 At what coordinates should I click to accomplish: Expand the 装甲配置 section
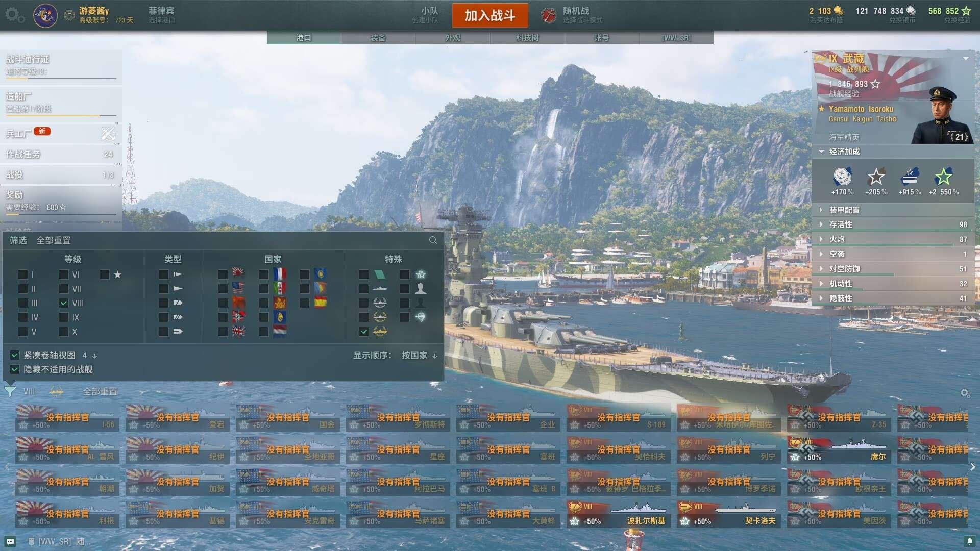pos(844,210)
